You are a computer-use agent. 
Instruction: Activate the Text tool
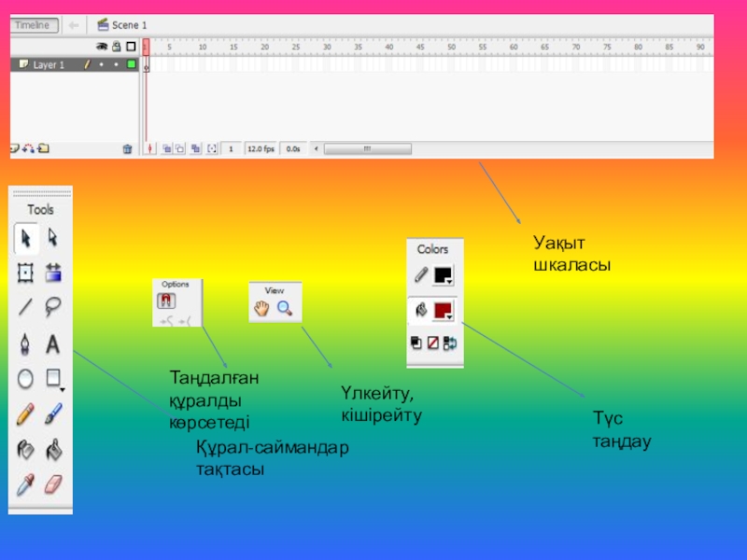(53, 343)
